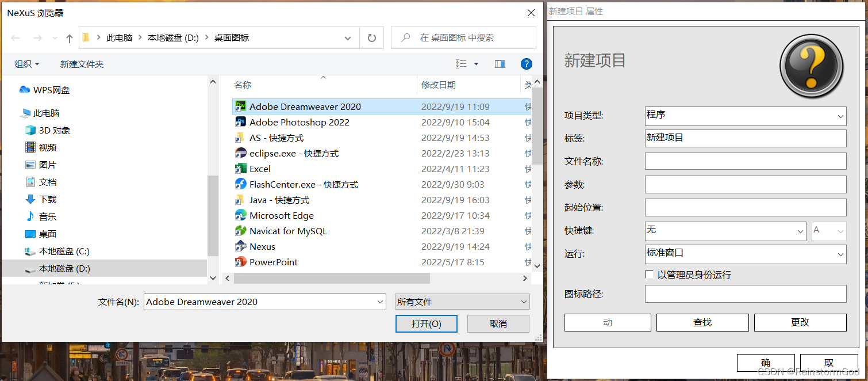Click the Adobe Photoshop 2022 file icon
The image size is (868, 381).
pyautogui.click(x=241, y=122)
